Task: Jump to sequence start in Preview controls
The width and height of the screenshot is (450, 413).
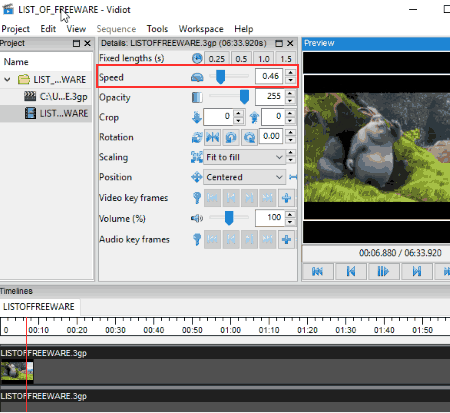Action: [317, 272]
